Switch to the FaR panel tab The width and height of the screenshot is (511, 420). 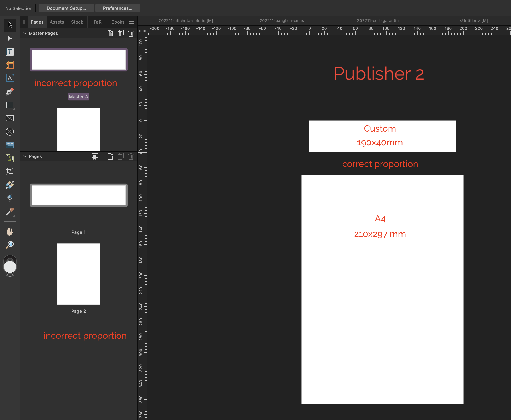coord(98,22)
